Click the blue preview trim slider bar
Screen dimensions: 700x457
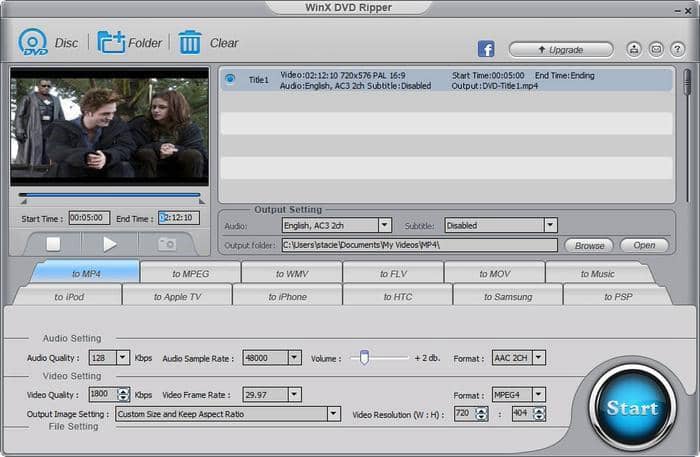point(109,195)
